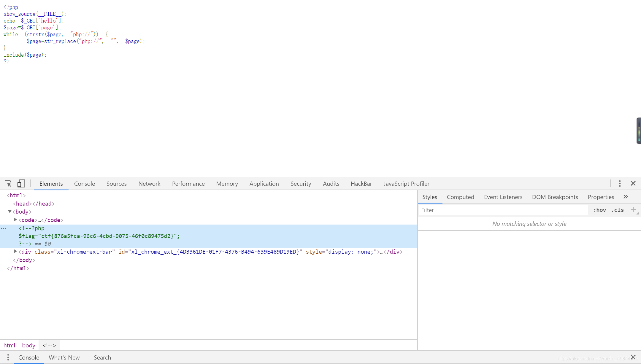Switch to the Network tab
Viewport: 641px width, 364px height.
149,184
